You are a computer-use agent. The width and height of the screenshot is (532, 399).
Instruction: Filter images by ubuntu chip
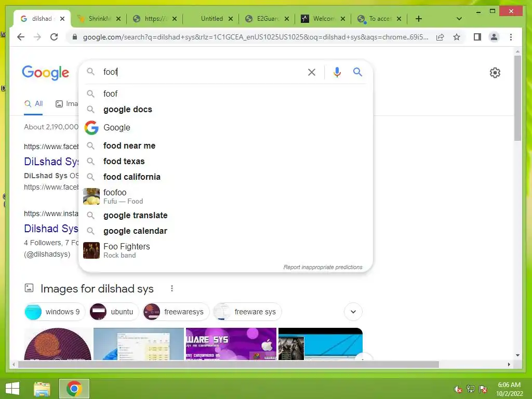tap(114, 312)
